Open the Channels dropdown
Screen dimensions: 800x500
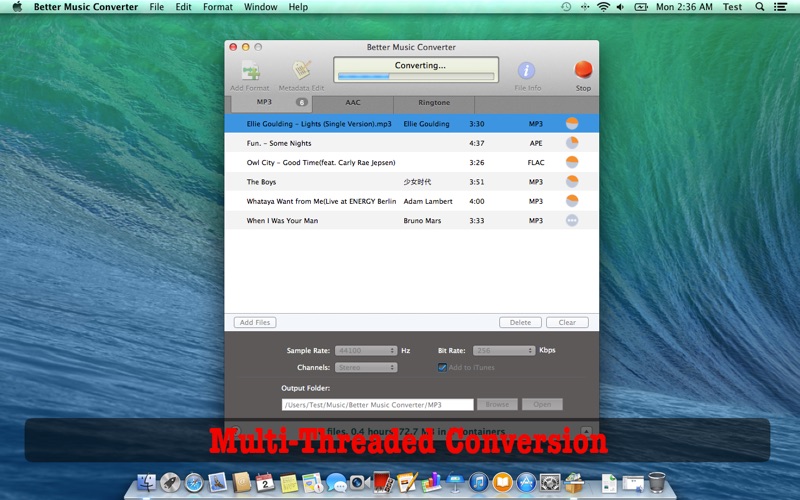pyautogui.click(x=366, y=367)
